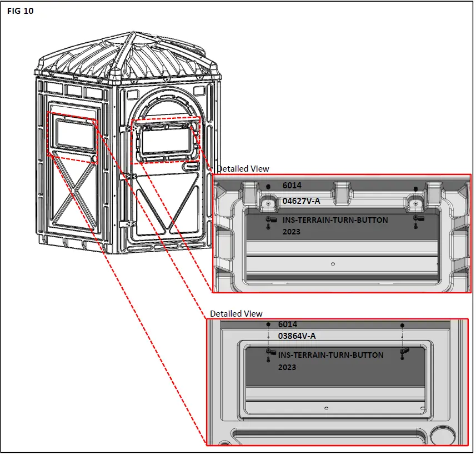Click the screw hole above 6014 in lower view

pyautogui.click(x=268, y=324)
